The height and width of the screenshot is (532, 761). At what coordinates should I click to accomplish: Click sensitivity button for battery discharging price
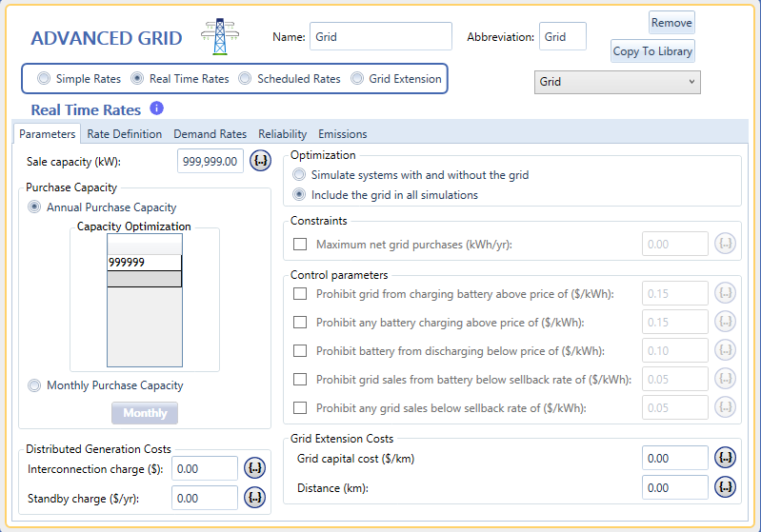[x=725, y=350]
